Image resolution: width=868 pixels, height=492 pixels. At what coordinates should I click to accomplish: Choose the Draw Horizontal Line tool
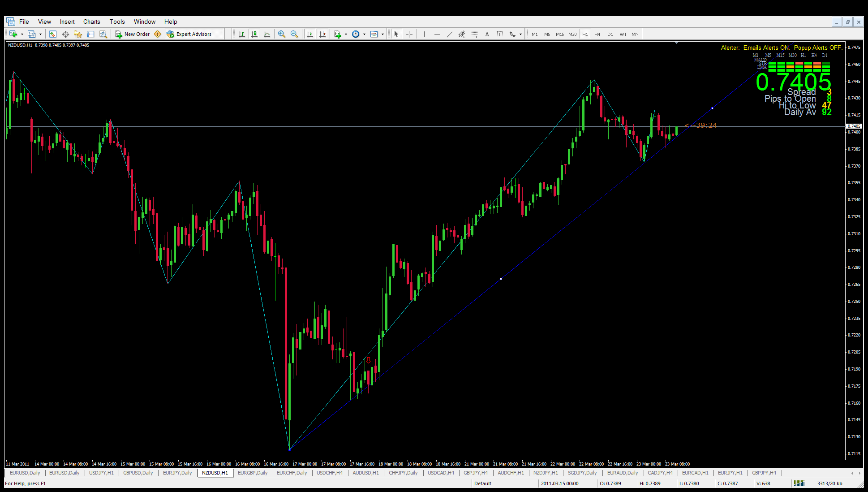pos(437,34)
